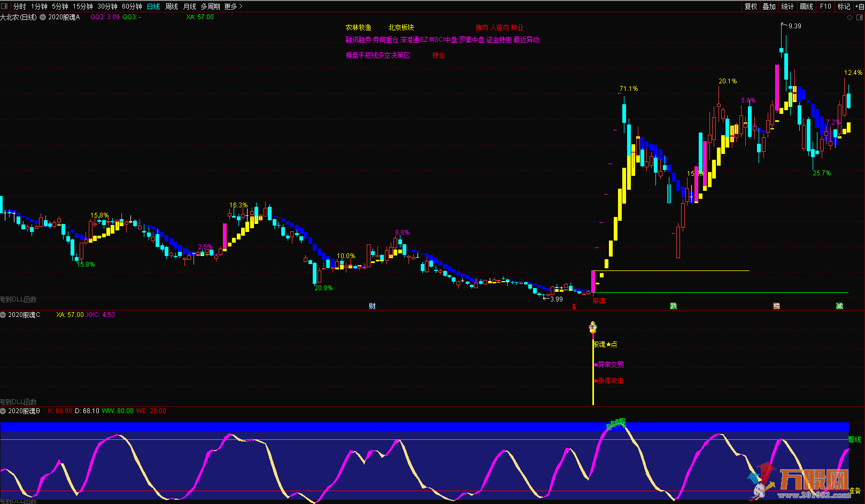Image resolution: width=865 pixels, height=504 pixels.
Task: Click the 操盘手短线多空决策区 label
Action: point(379,55)
